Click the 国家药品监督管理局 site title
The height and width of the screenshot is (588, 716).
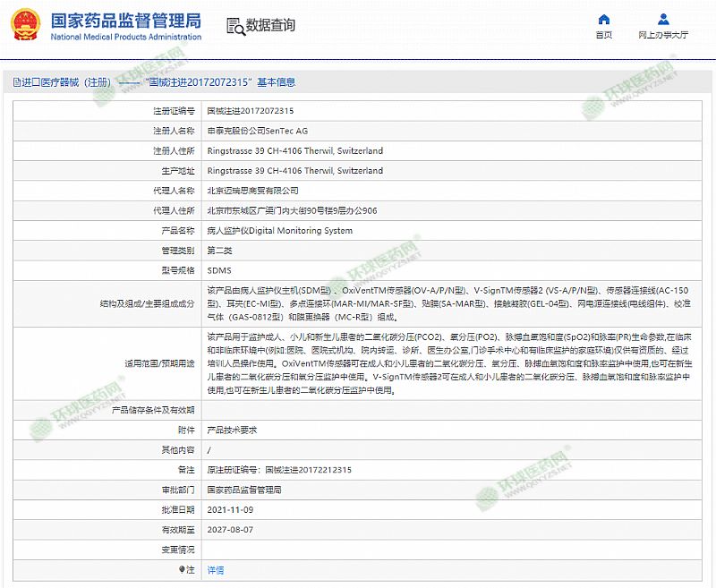tap(125, 20)
